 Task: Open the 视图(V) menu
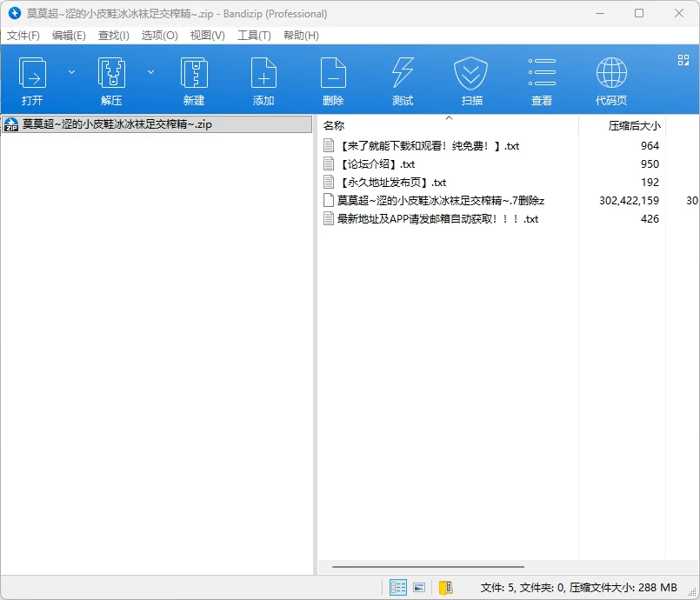coord(208,36)
